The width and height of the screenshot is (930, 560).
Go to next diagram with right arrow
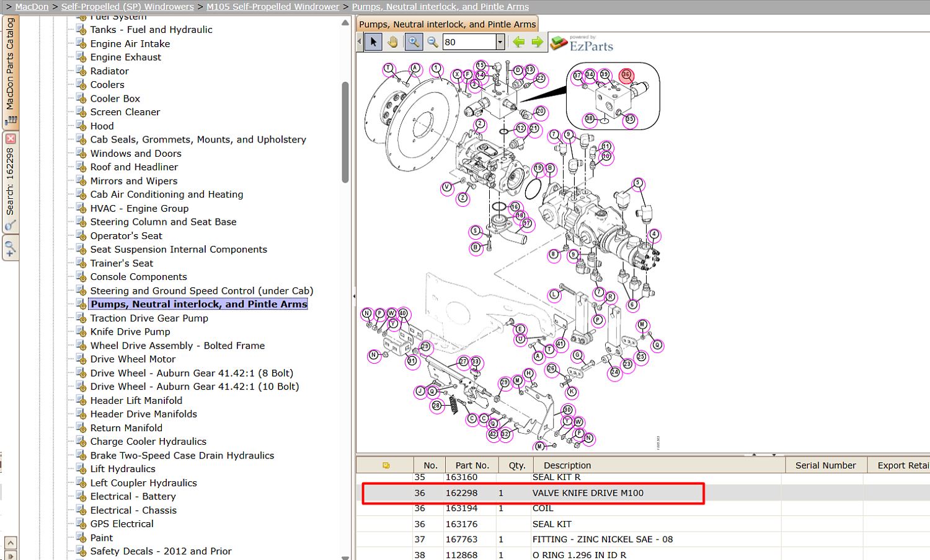point(537,42)
